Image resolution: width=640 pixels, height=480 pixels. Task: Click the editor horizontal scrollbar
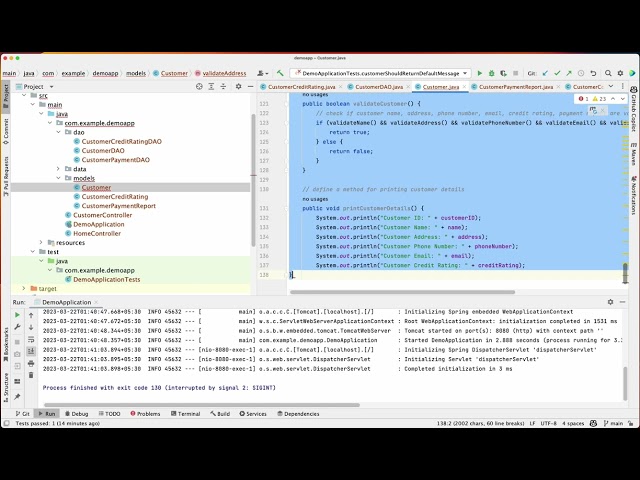pos(402,292)
